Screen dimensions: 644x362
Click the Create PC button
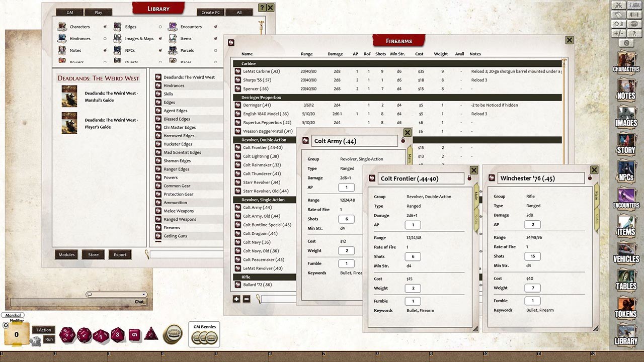pos(210,12)
